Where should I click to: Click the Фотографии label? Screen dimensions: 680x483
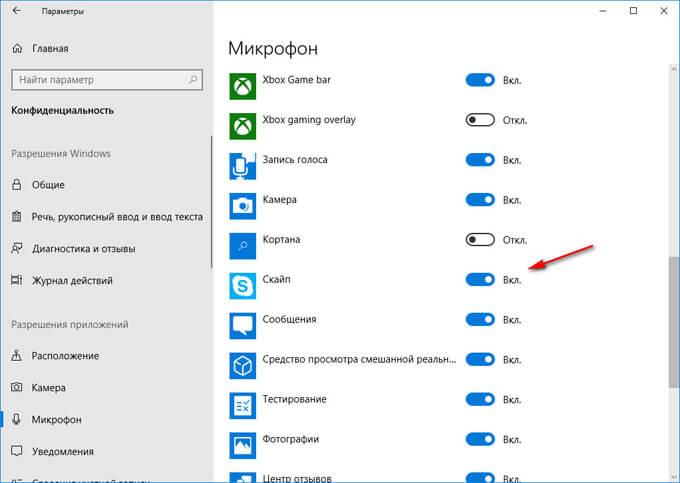[x=291, y=439]
